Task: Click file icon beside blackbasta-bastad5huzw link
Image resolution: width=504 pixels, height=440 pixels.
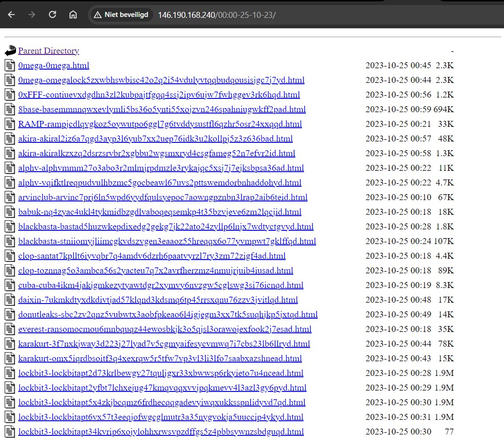Action: (x=10, y=227)
